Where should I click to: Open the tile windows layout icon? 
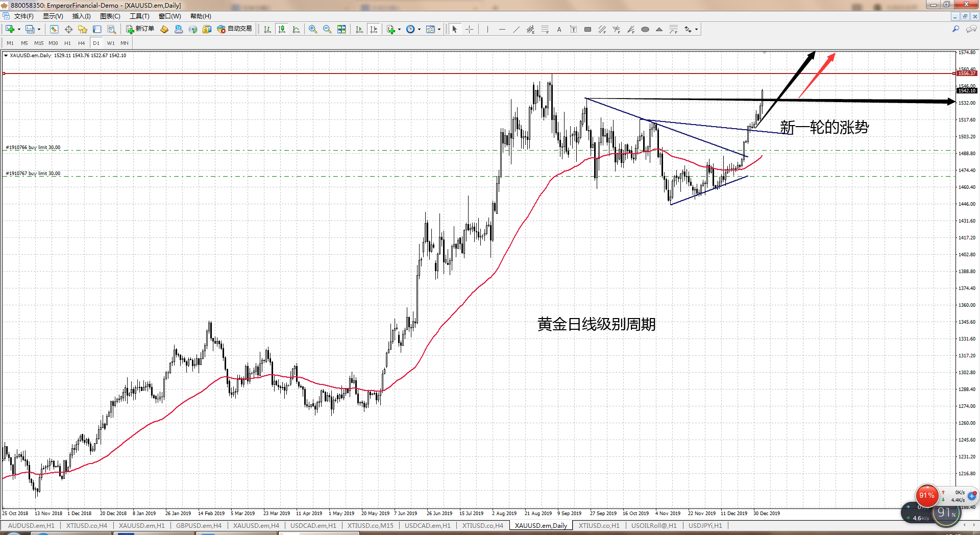[x=341, y=29]
